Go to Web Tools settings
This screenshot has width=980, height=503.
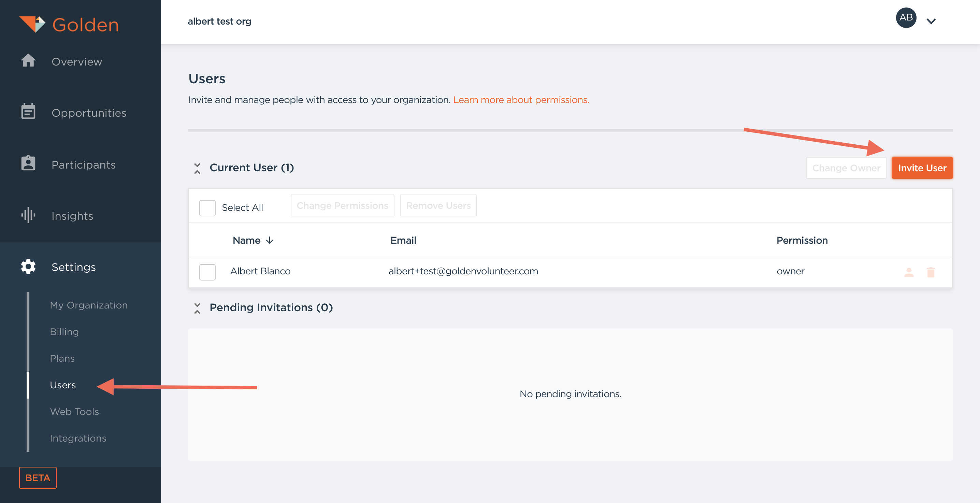click(x=74, y=412)
